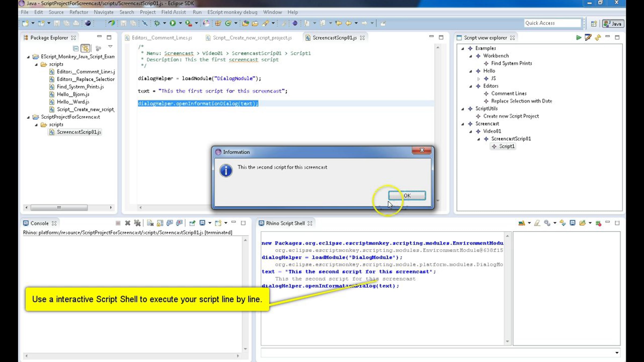This screenshot has height=362, width=644.
Task: Collapse the Examples node in Script view explorer
Action: 463,49
